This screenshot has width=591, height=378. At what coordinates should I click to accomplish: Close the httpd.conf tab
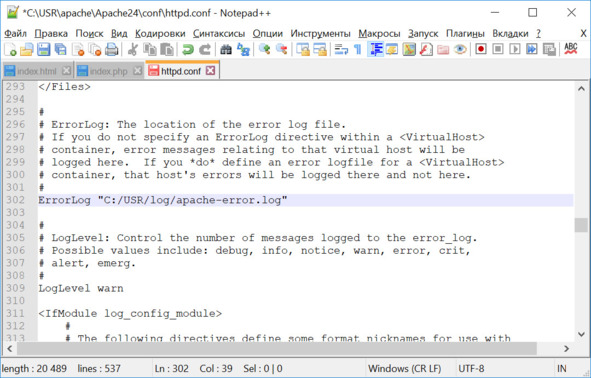point(211,70)
